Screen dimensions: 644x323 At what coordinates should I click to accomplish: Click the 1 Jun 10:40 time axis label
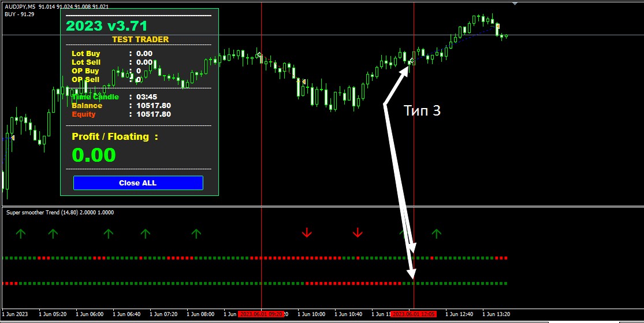tap(348, 314)
